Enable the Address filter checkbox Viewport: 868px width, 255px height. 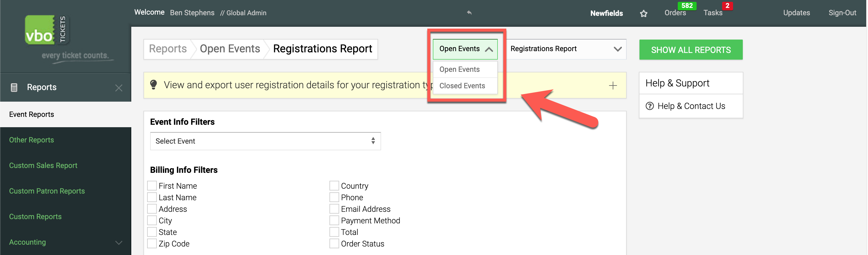click(152, 208)
